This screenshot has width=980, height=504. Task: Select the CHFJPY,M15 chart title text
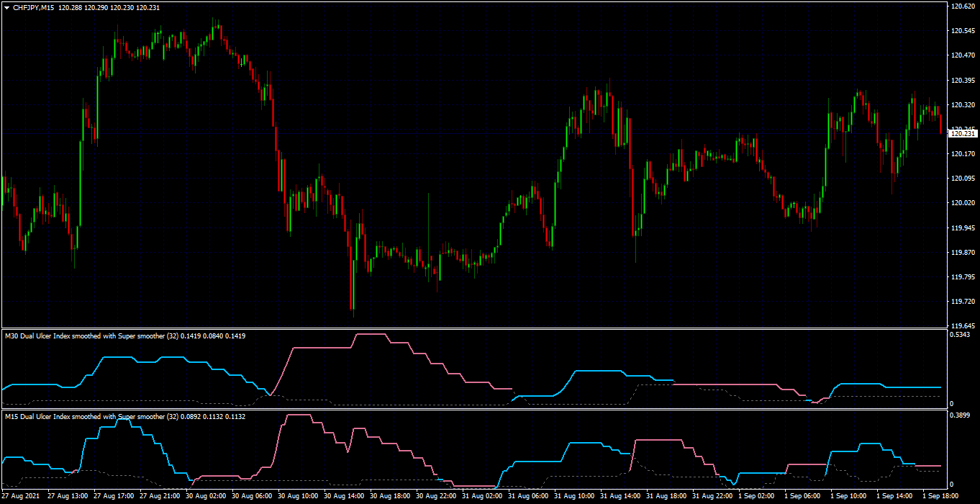click(34, 7)
